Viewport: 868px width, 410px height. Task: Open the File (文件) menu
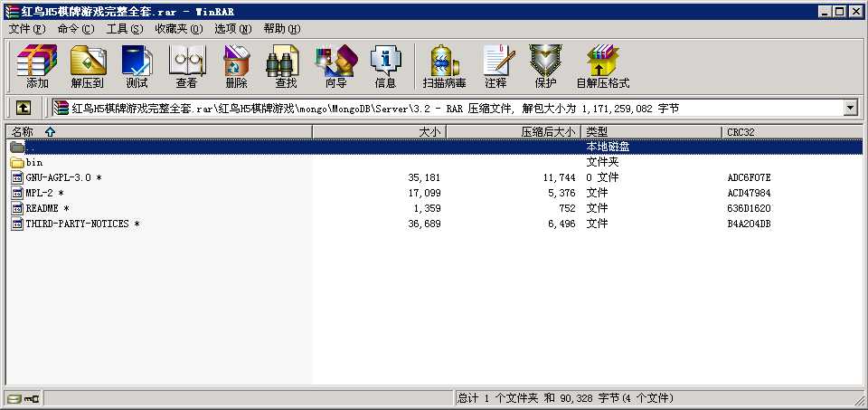tap(26, 29)
